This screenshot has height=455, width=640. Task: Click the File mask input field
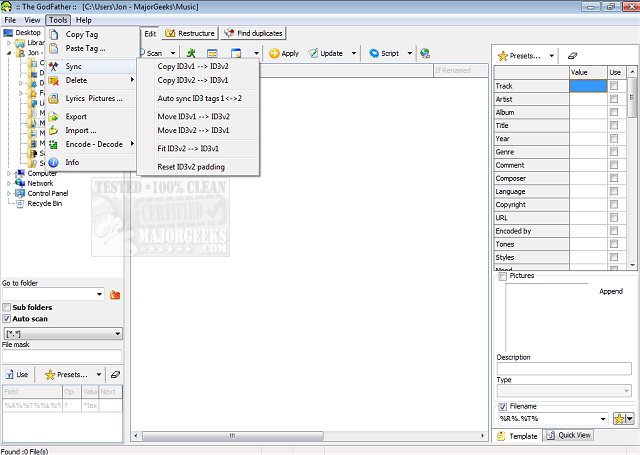pos(62,356)
